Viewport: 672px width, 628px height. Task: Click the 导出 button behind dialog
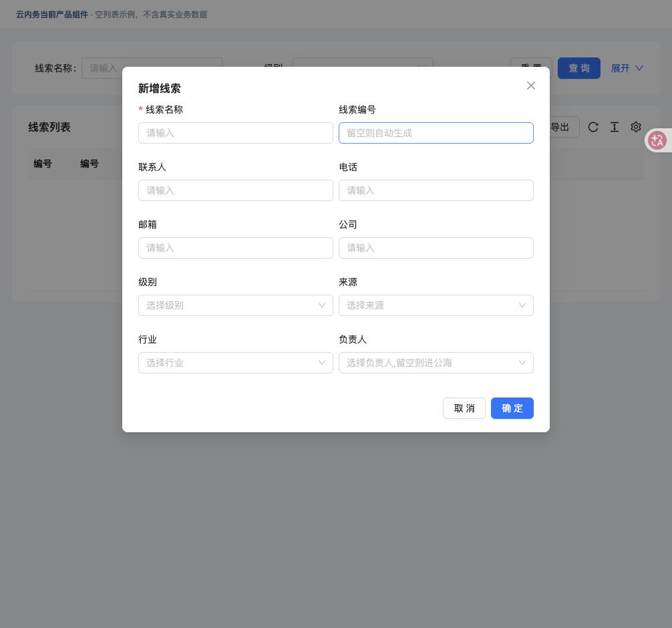coord(564,128)
